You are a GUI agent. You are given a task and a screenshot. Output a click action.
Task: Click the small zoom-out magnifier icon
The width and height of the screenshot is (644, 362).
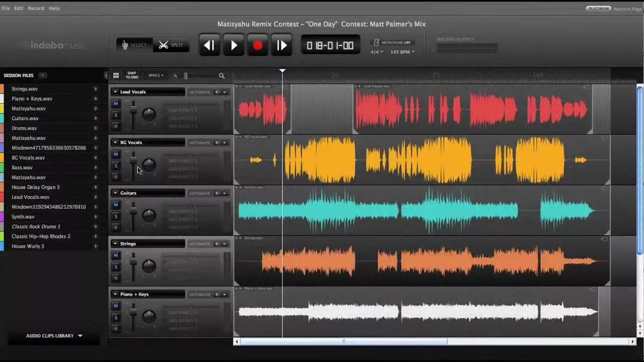point(175,76)
